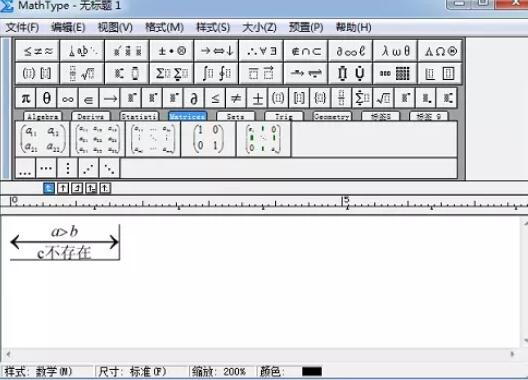
Task: Open the arrow symbols palette (→⇔↓)
Action: pos(217,51)
